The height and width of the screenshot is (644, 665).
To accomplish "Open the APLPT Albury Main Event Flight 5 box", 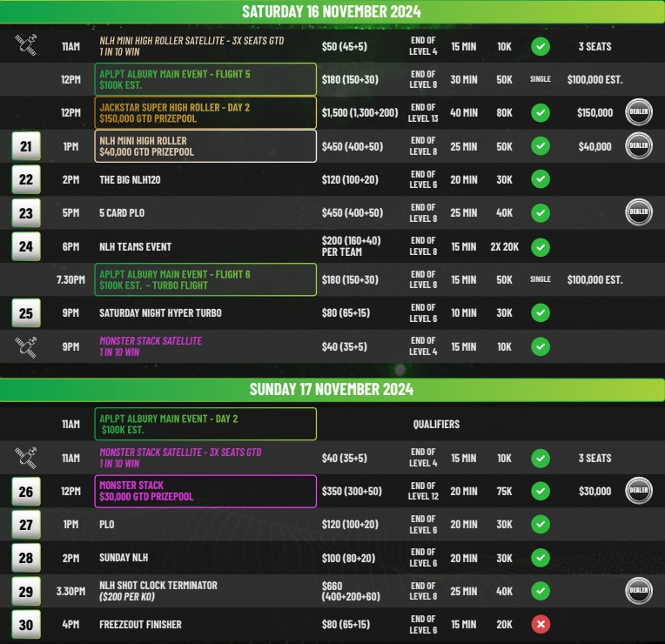I will (x=206, y=79).
